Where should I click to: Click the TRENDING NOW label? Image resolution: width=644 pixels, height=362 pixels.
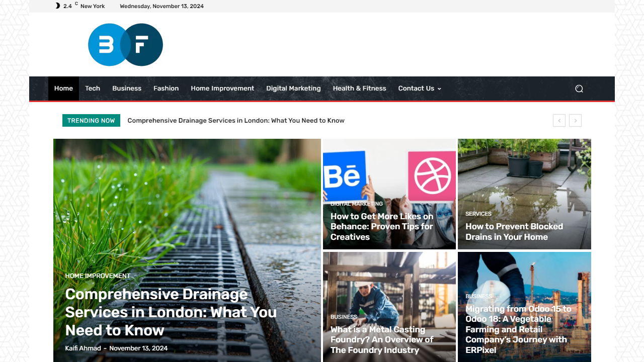tap(91, 121)
